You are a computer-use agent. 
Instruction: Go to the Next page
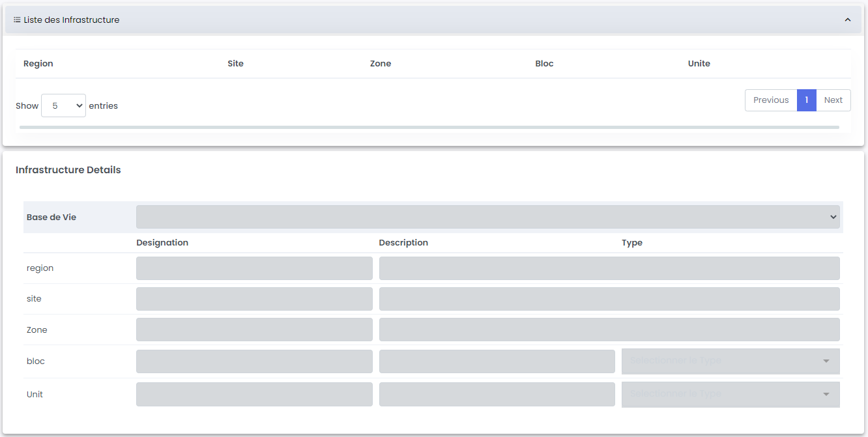(833, 100)
